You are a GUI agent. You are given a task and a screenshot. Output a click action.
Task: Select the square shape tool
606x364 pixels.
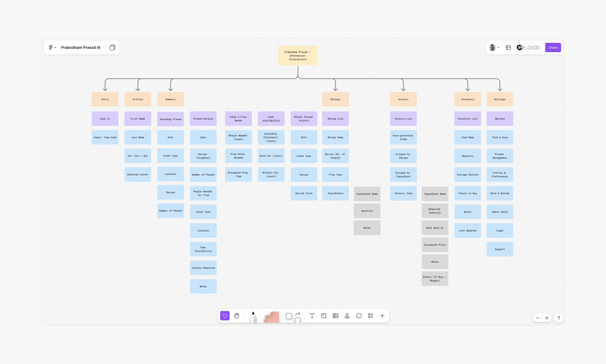coord(289,316)
